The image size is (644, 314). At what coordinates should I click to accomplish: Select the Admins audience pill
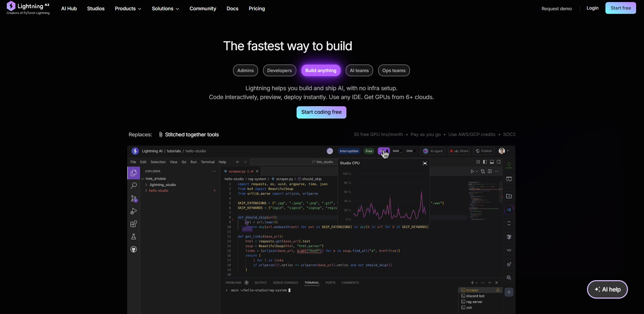[x=245, y=70]
